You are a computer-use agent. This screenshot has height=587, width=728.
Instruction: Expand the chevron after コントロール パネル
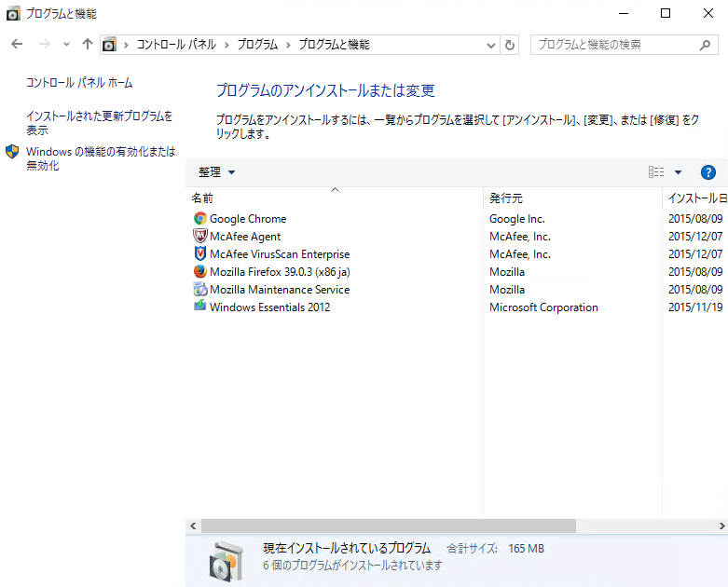click(x=227, y=45)
